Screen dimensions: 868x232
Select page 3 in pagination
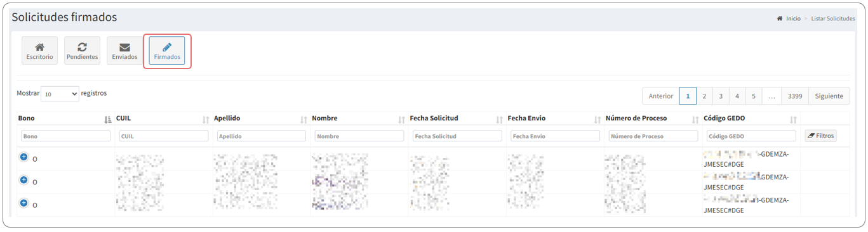click(721, 96)
